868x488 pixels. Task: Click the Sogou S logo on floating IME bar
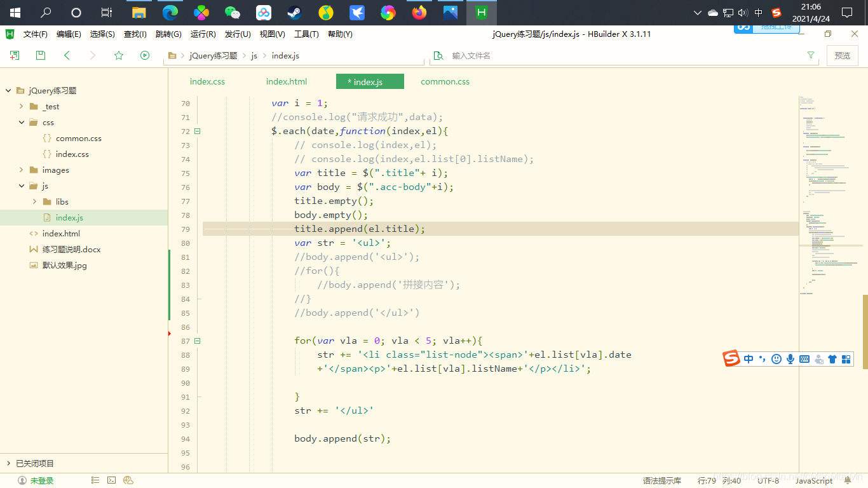732,359
